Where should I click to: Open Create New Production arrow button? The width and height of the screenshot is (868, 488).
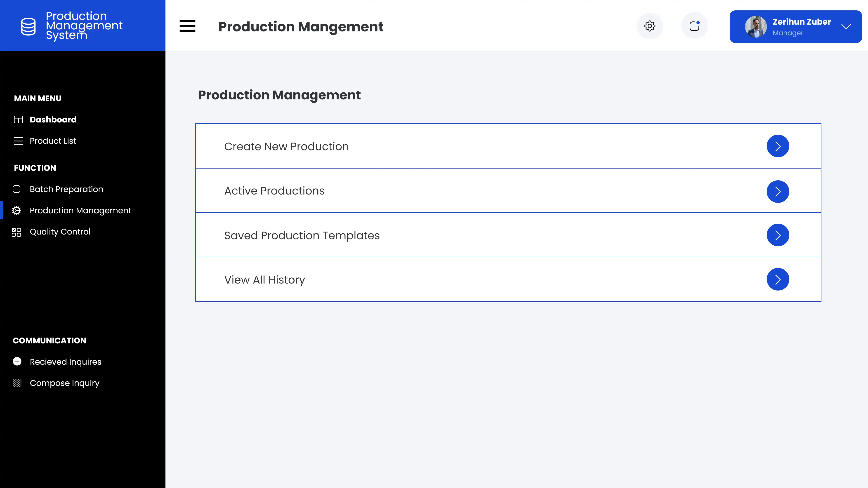(778, 146)
